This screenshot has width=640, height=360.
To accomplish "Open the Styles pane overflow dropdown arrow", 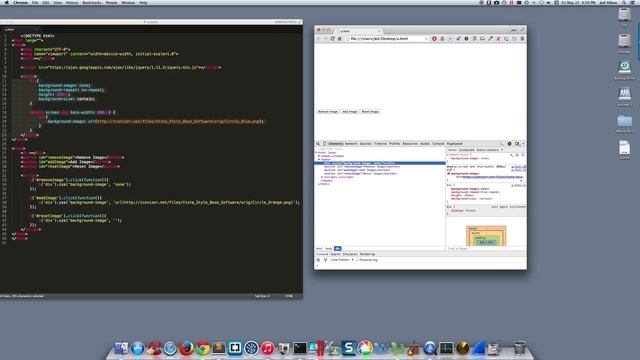I will [x=502, y=150].
